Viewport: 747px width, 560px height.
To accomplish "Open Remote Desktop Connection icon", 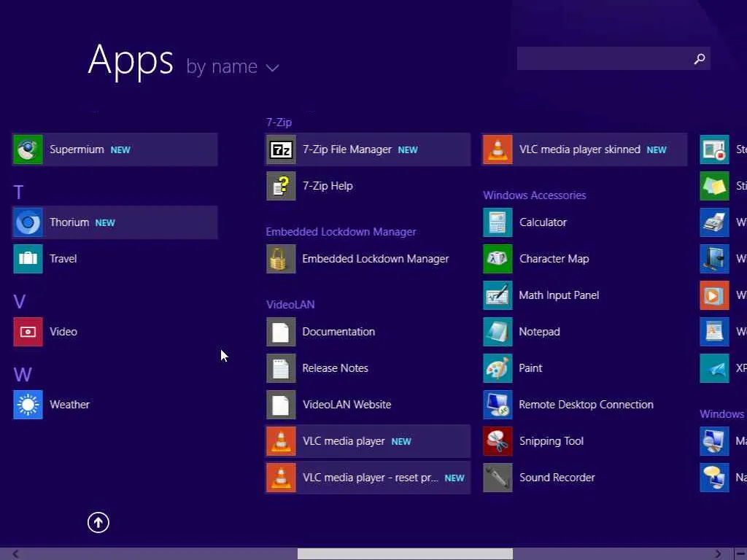I will [x=498, y=405].
